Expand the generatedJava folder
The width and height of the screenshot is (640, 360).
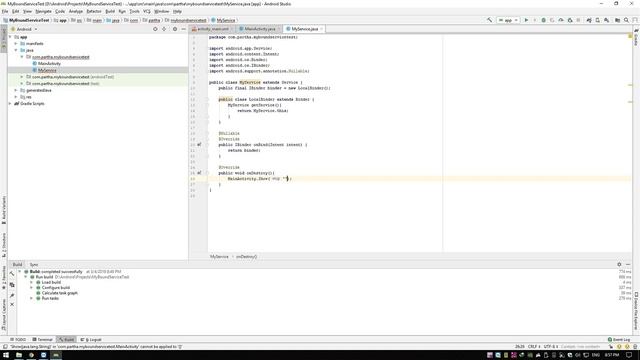16,90
